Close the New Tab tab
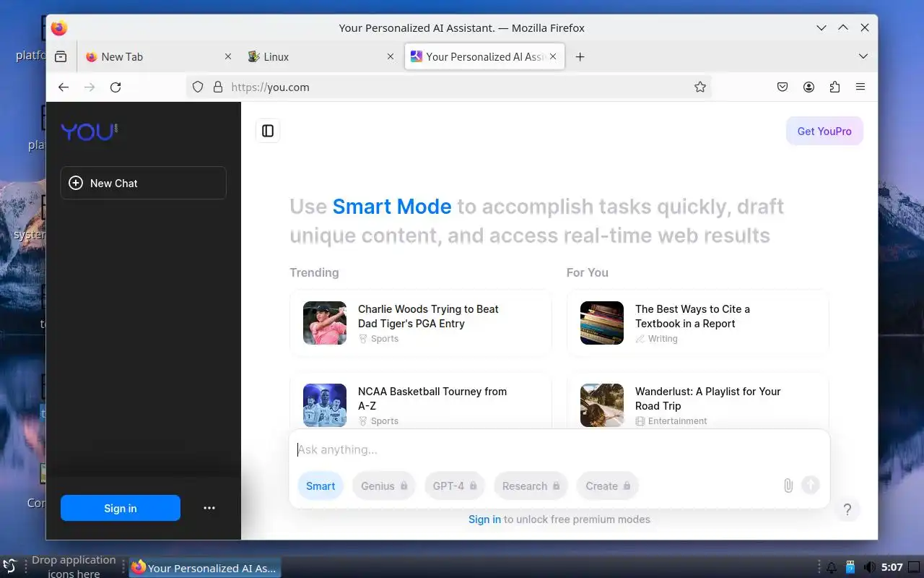This screenshot has height=578, width=924. tap(228, 56)
